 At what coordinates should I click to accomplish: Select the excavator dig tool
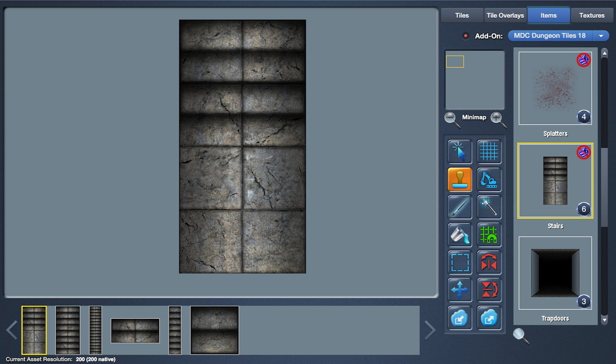click(489, 179)
